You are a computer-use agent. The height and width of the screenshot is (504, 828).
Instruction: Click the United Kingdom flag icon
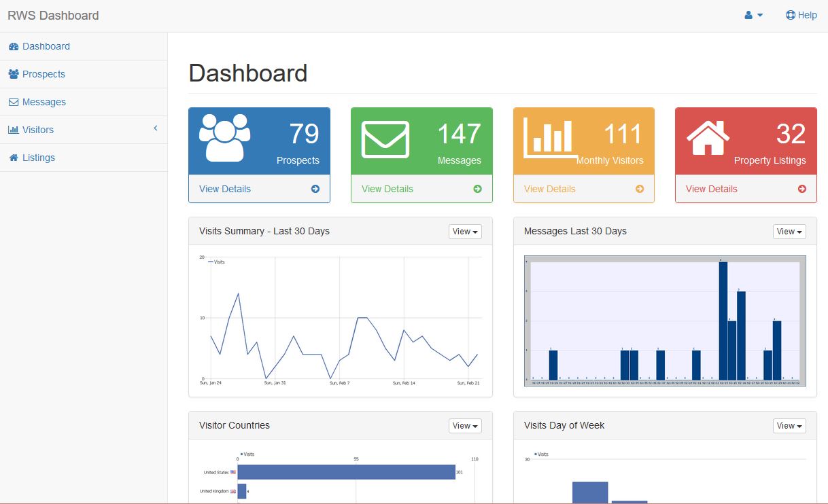[x=233, y=491]
